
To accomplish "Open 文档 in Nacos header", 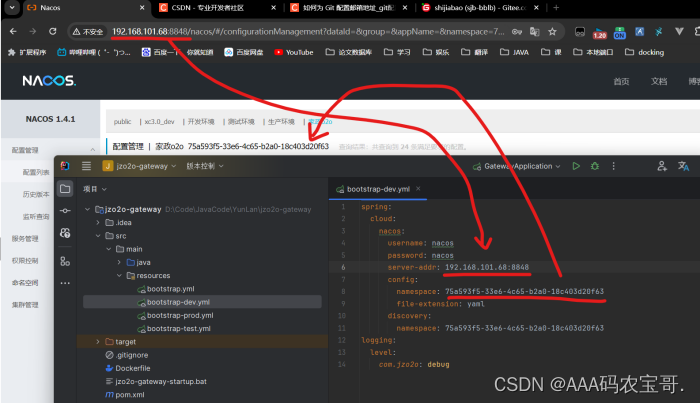I will point(659,81).
